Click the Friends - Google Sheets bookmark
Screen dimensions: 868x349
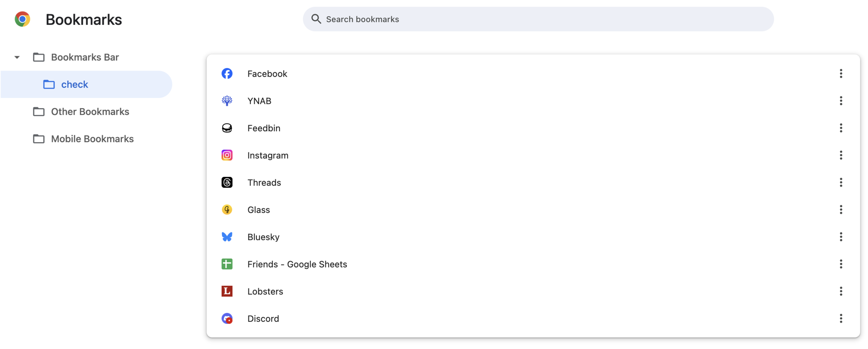[x=533, y=264]
